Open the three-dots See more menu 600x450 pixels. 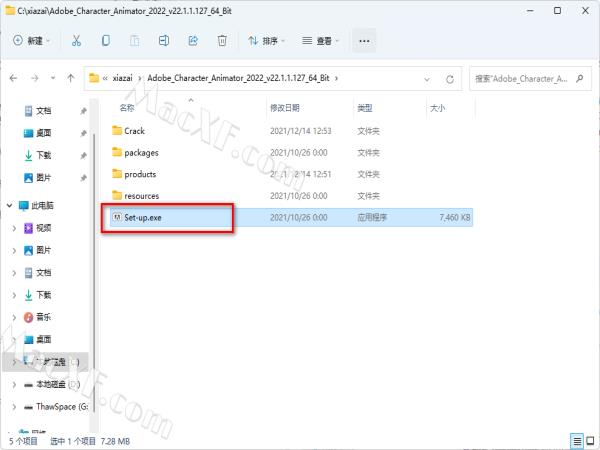pyautogui.click(x=364, y=41)
